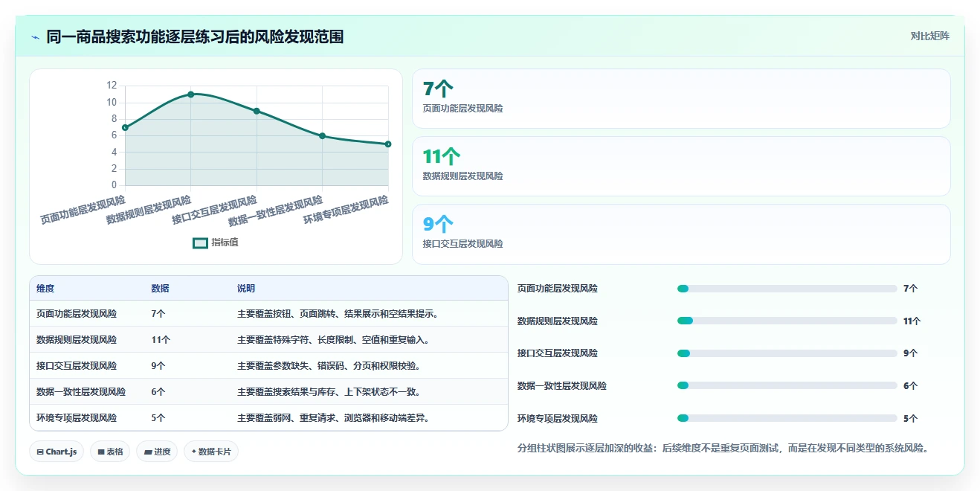The height and width of the screenshot is (491, 980).
Task: Select table cell 数据一致性层发现风险 in 维度 column
Action: (81, 392)
